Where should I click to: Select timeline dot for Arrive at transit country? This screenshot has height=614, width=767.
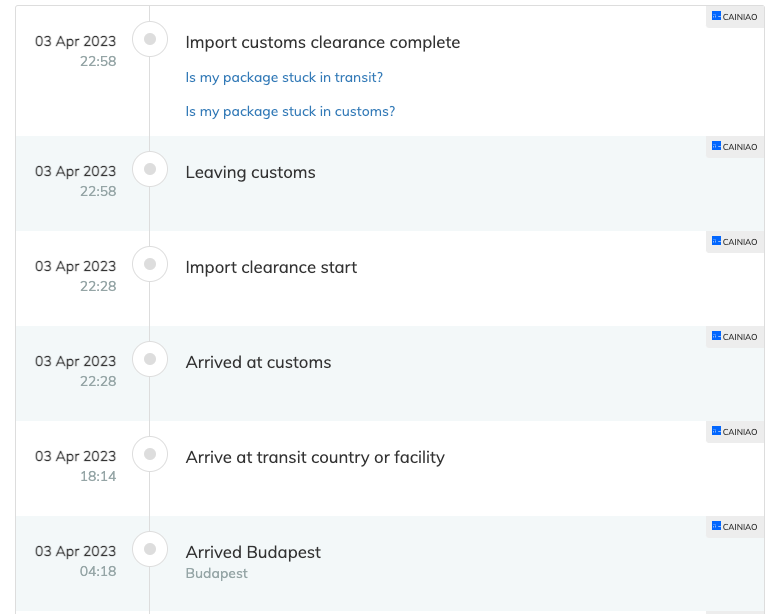(150, 454)
